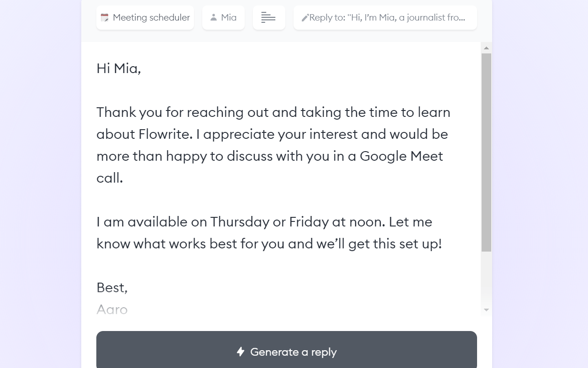This screenshot has width=588, height=368.
Task: Click the faded "Aaro" signature
Action: coord(112,310)
